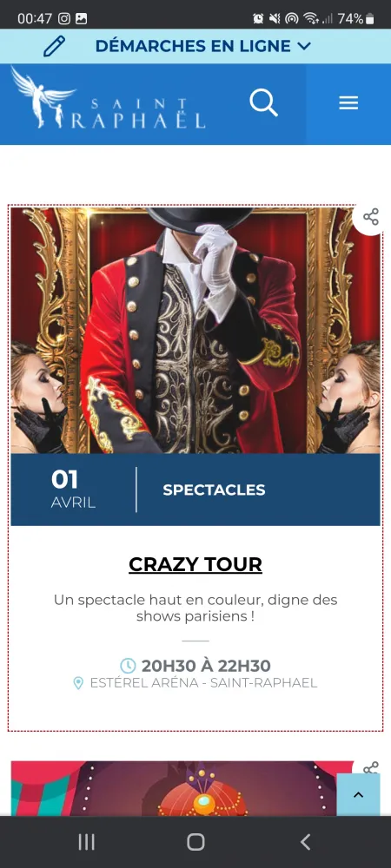
Task: Open the hamburger navigation menu
Action: pyautogui.click(x=348, y=103)
